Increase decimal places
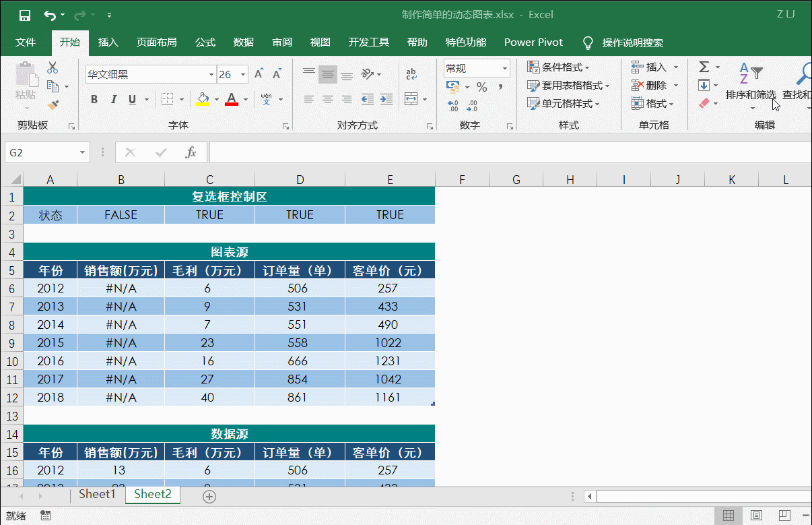 [453, 106]
